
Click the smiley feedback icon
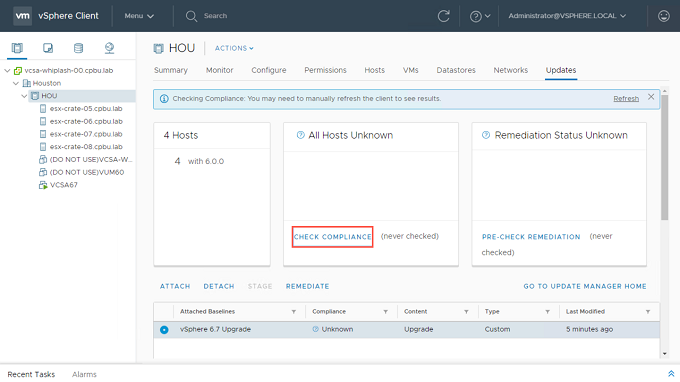(x=664, y=16)
